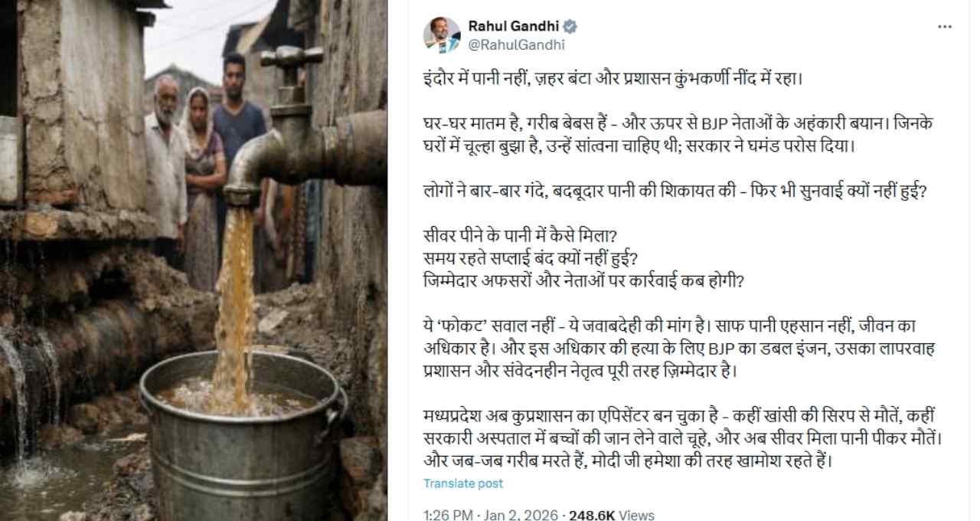Click the blue verified badge
980x521 pixels.
570,27
